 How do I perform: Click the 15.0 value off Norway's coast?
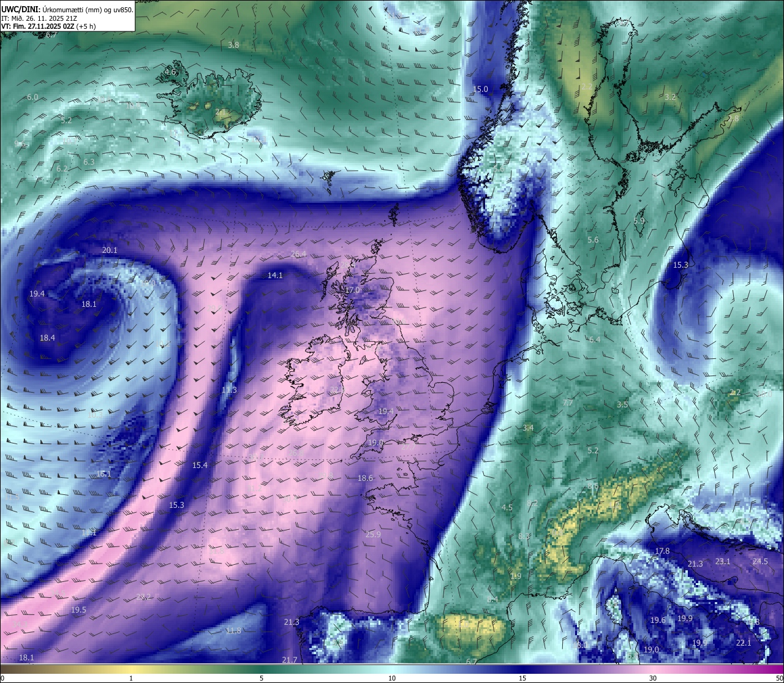[480, 89]
